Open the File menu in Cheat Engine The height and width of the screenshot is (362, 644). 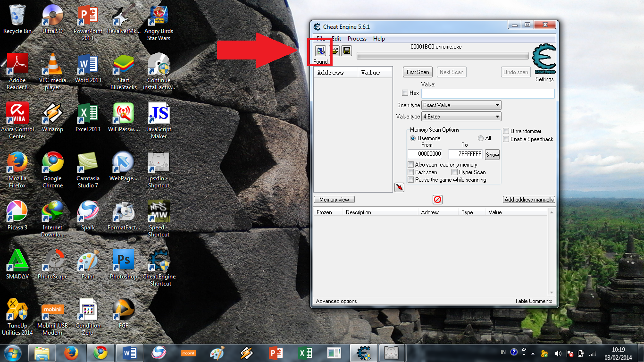(320, 39)
